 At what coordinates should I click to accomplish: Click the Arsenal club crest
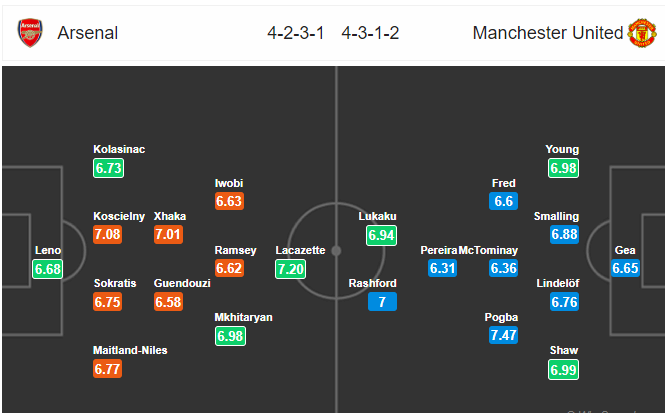[31, 33]
